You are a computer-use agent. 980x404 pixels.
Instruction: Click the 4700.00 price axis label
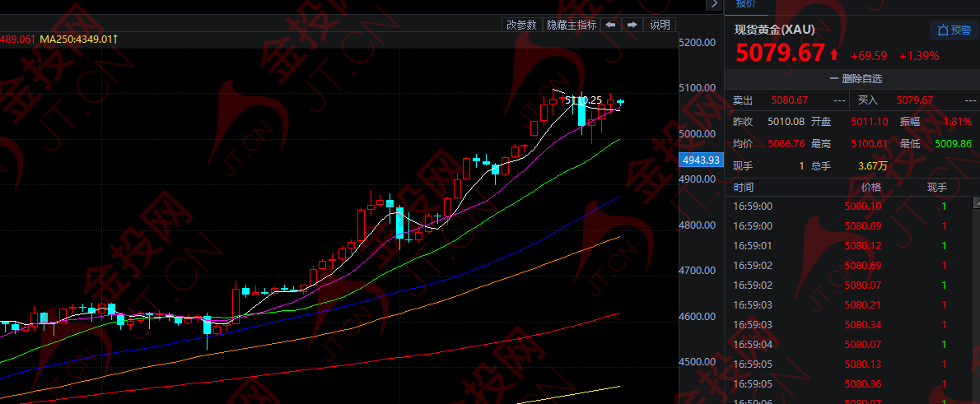(x=698, y=271)
